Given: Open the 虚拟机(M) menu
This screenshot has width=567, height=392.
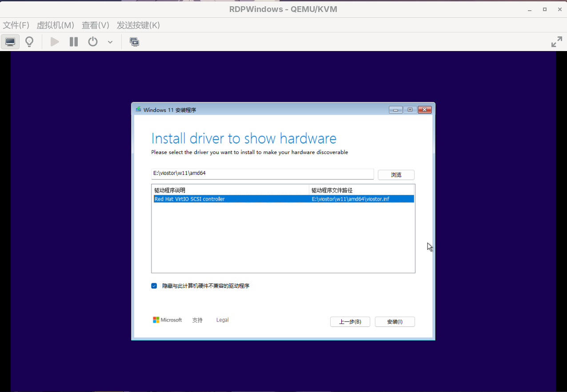Looking at the screenshot, I should point(55,25).
